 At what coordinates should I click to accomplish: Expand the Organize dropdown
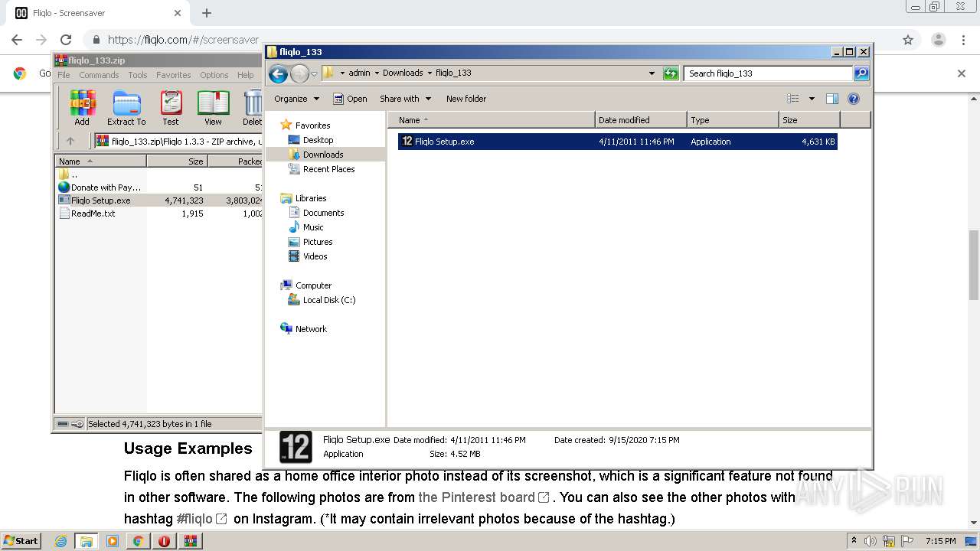pos(296,99)
